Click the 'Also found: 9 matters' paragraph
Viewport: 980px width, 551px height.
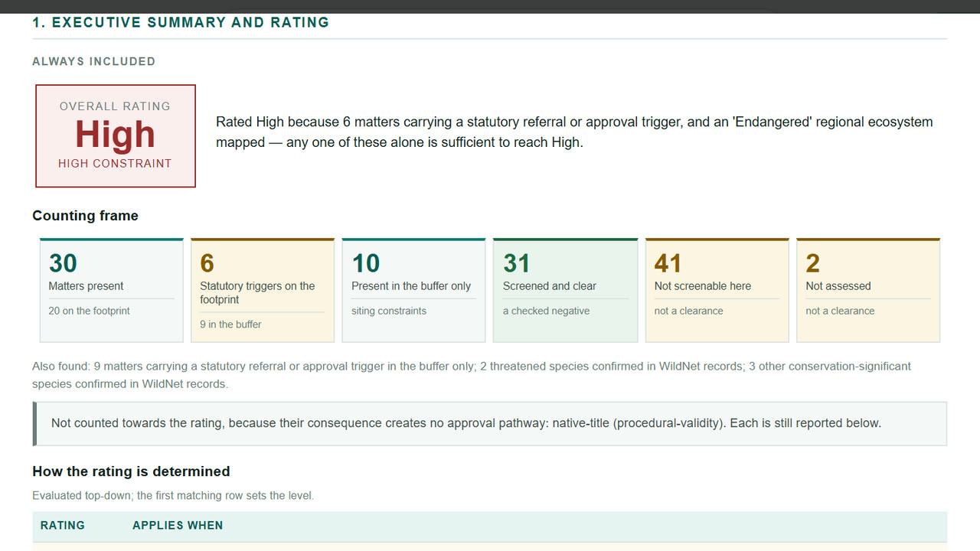coord(472,375)
